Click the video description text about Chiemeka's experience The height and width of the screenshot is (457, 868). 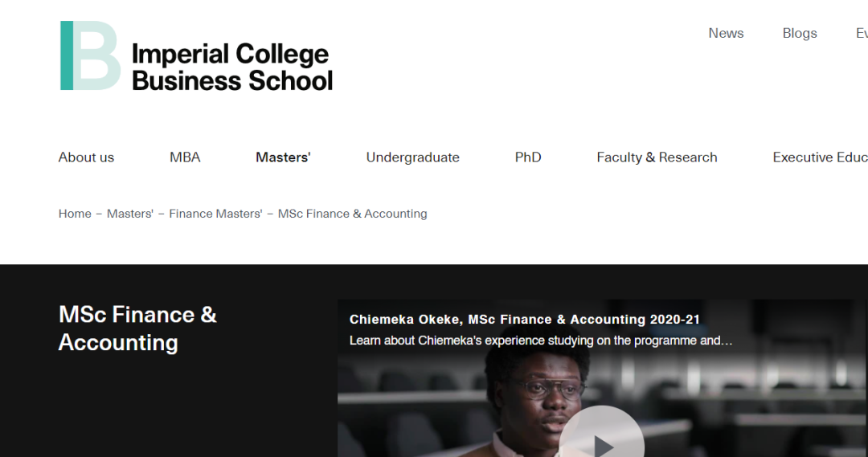pyautogui.click(x=540, y=341)
